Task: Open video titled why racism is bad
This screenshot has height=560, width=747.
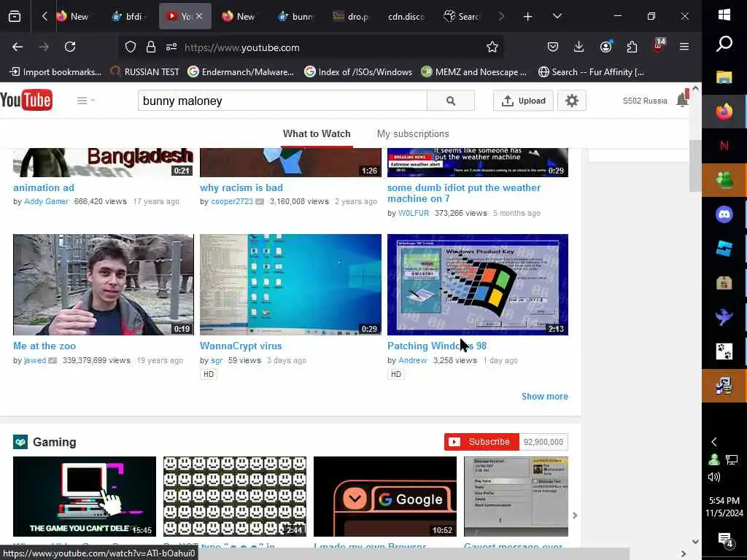Action: [241, 187]
